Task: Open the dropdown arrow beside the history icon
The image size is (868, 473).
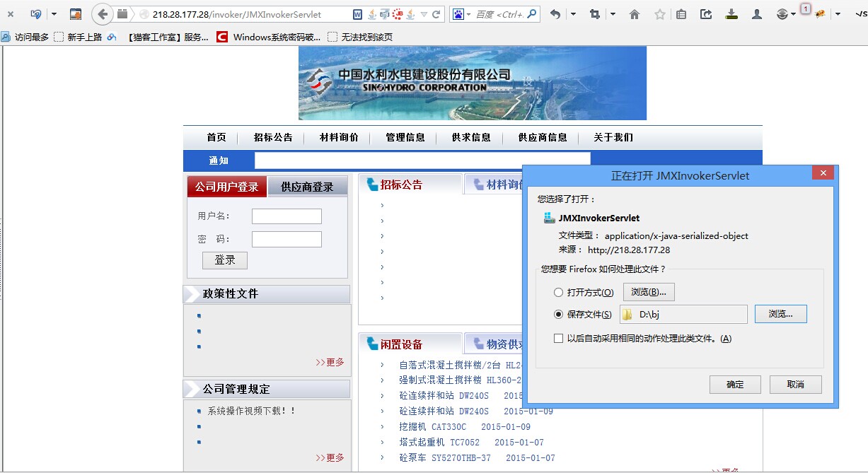Action: pos(54,14)
